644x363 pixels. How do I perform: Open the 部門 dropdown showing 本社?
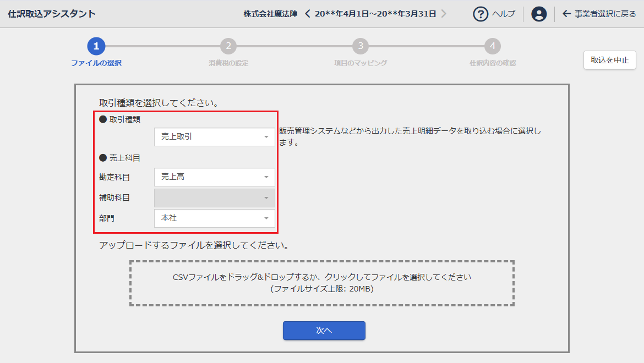(214, 218)
